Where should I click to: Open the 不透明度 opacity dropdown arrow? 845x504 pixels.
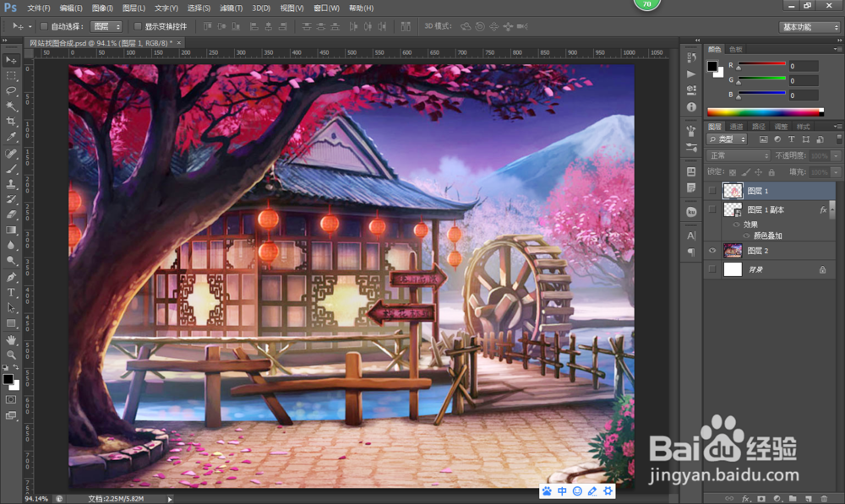tap(836, 155)
